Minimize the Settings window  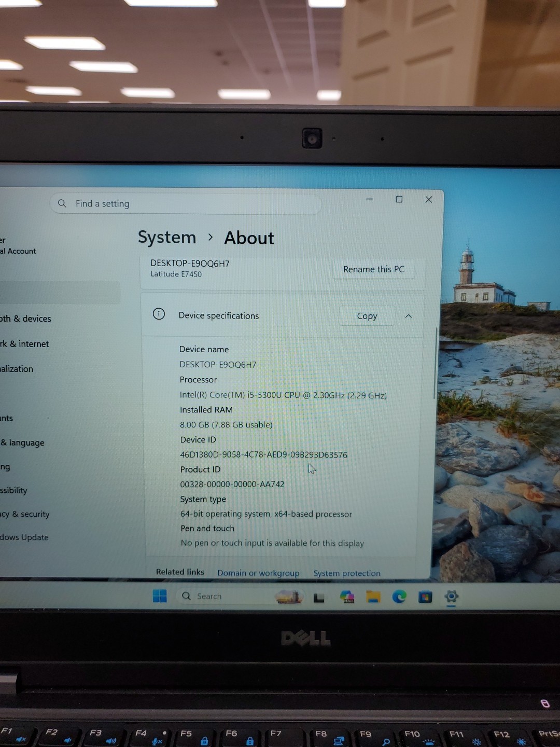click(370, 199)
